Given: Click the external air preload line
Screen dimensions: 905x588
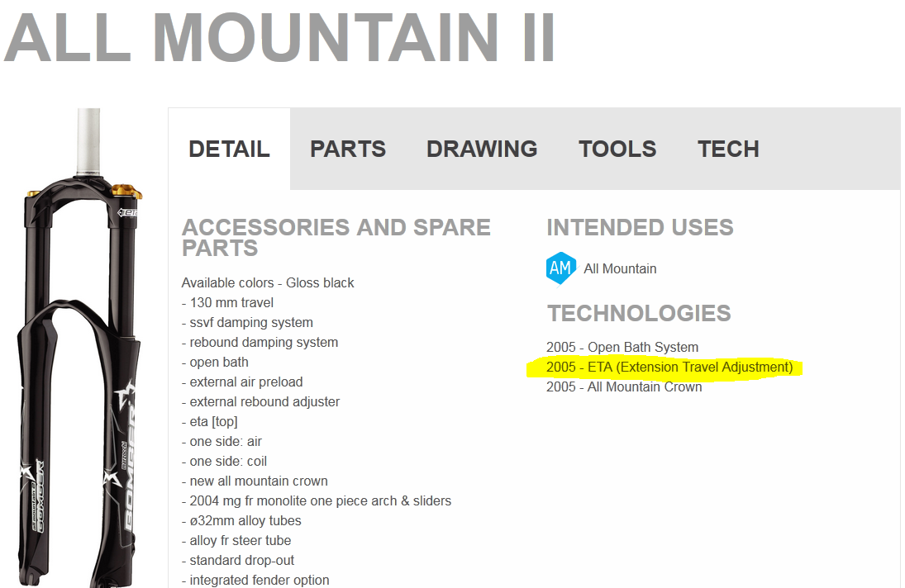Looking at the screenshot, I should pyautogui.click(x=242, y=382).
